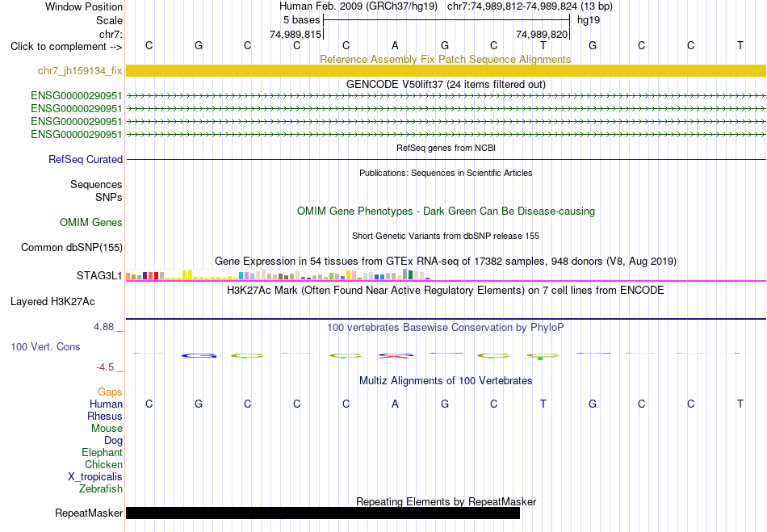Click the STAG3L1 gene label

click(x=99, y=276)
